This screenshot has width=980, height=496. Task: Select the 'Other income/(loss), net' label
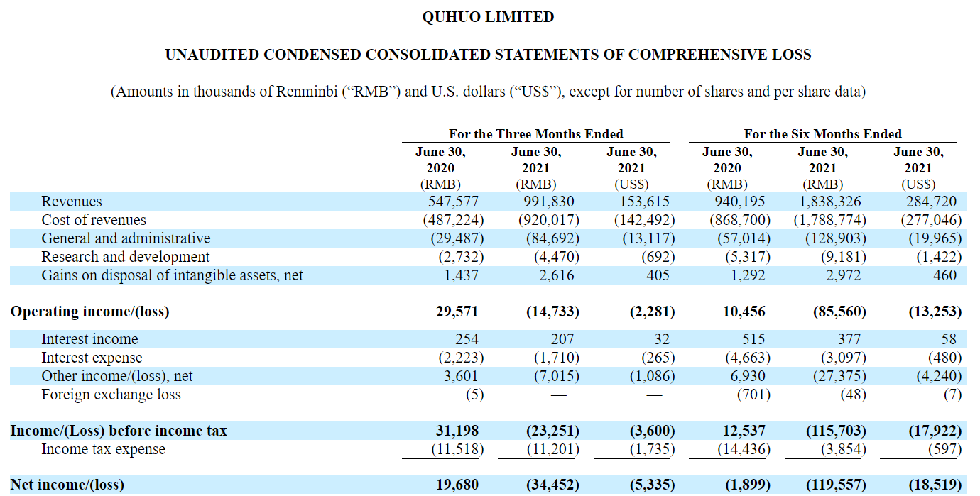(117, 376)
